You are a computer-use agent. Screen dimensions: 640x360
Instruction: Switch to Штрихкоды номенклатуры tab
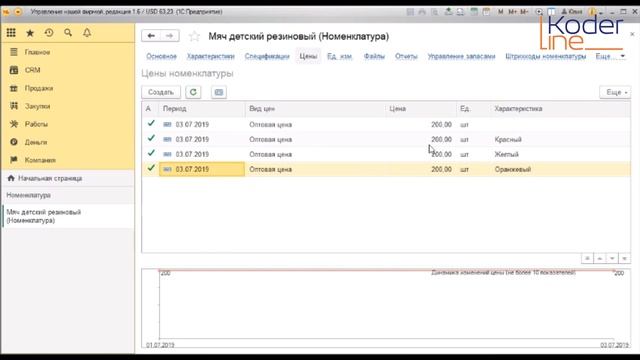546,56
